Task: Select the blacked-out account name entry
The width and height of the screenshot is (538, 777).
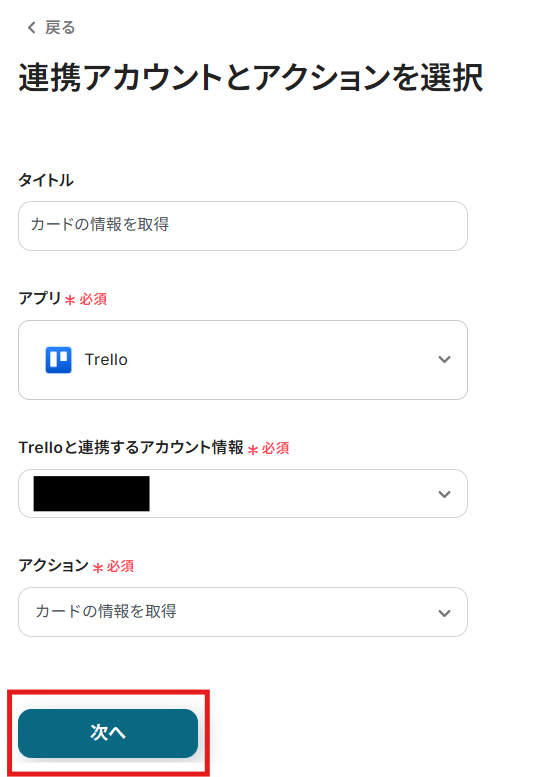Action: click(92, 494)
